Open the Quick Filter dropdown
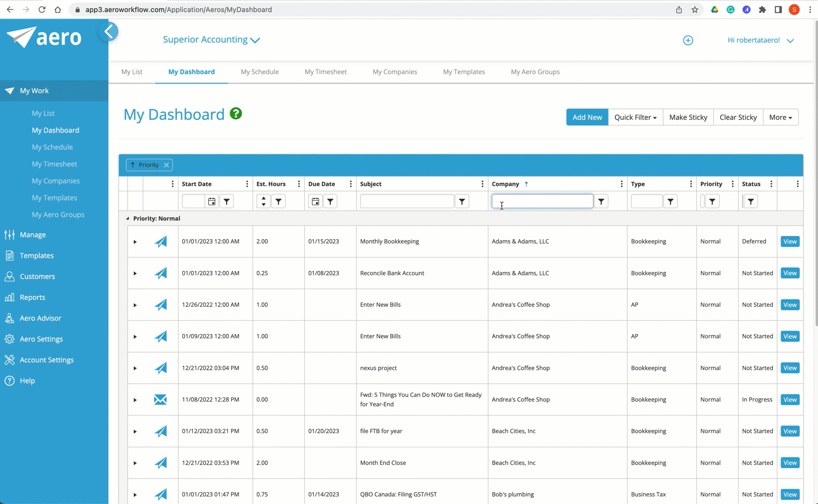This screenshot has width=818, height=504. point(635,117)
